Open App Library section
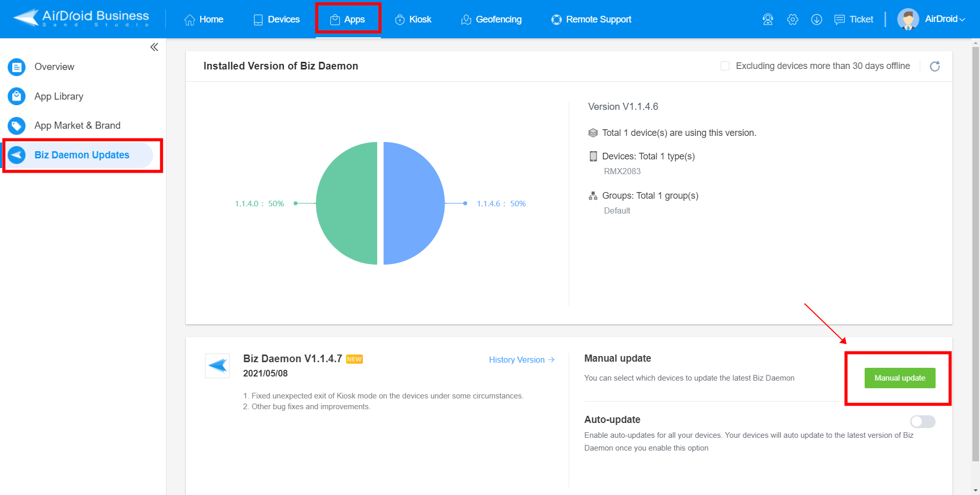 coord(59,97)
